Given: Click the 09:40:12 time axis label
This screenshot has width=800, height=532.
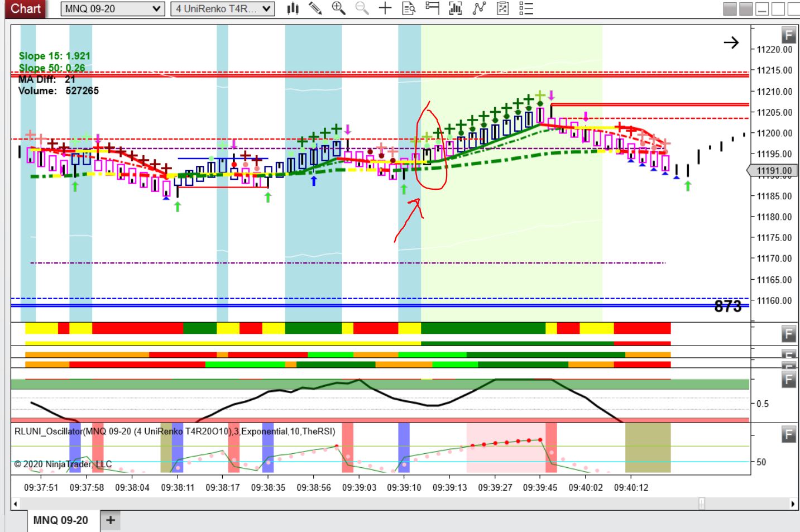Looking at the screenshot, I should tap(631, 487).
